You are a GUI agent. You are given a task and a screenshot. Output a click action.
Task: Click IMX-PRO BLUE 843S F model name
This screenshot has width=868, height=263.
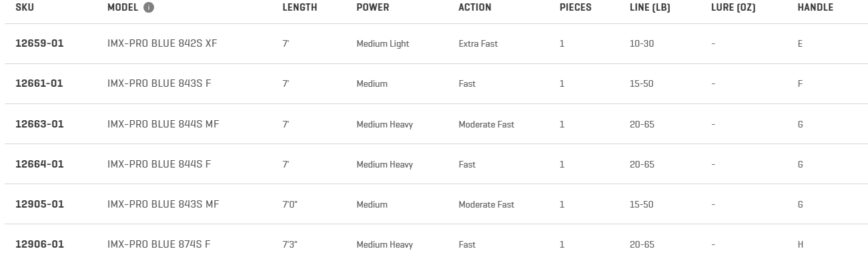160,83
